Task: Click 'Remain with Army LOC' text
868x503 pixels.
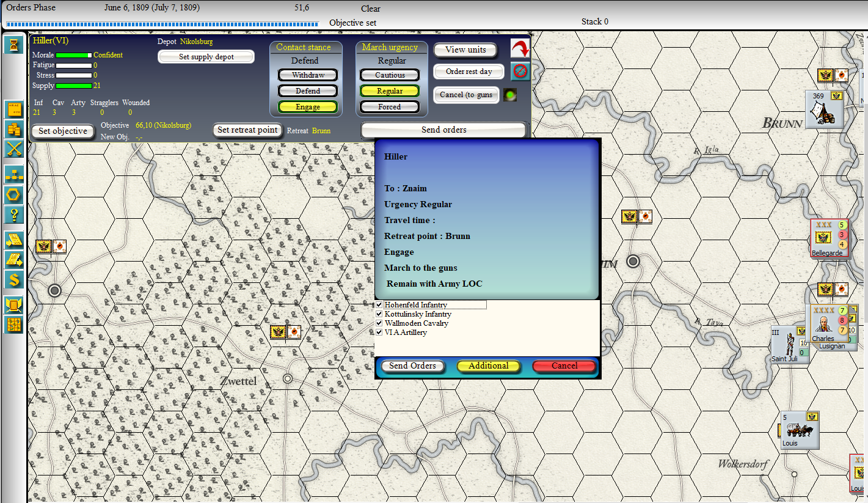Action: click(434, 284)
